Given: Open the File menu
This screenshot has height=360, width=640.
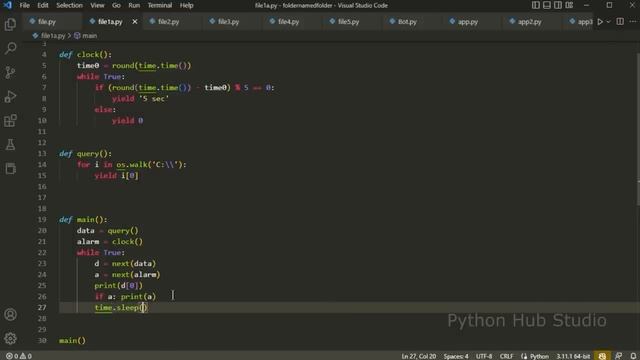Looking at the screenshot, I should pos(24,5).
